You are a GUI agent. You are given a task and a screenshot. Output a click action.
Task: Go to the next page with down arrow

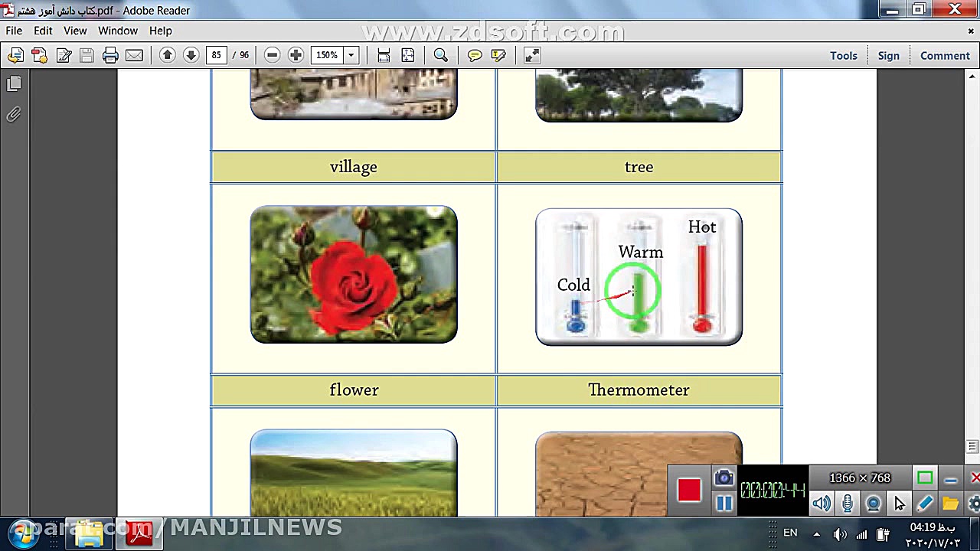pos(191,55)
